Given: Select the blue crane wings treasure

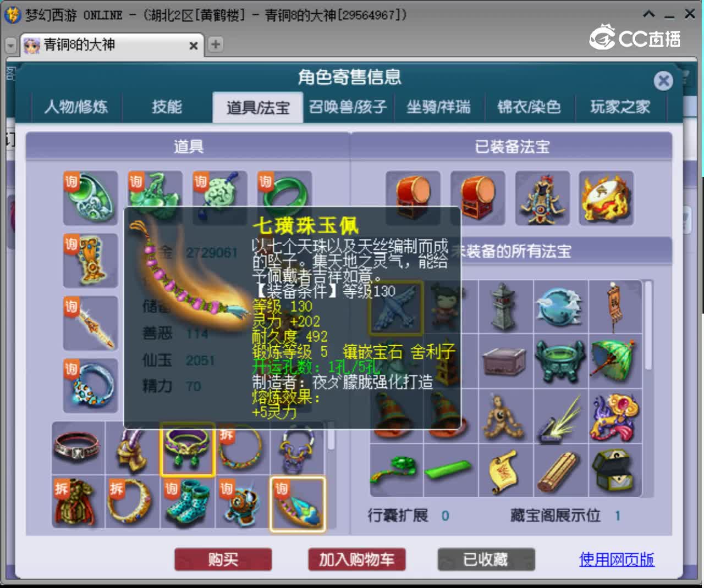Looking at the screenshot, I should 396,308.
